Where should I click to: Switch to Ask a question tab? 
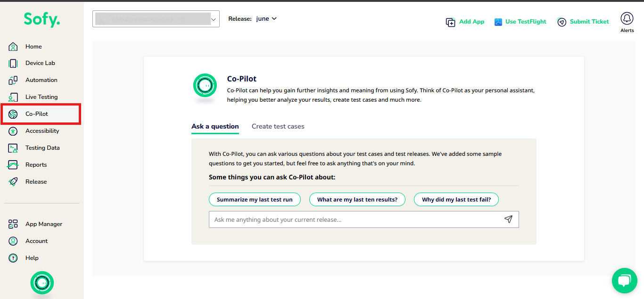(x=215, y=126)
